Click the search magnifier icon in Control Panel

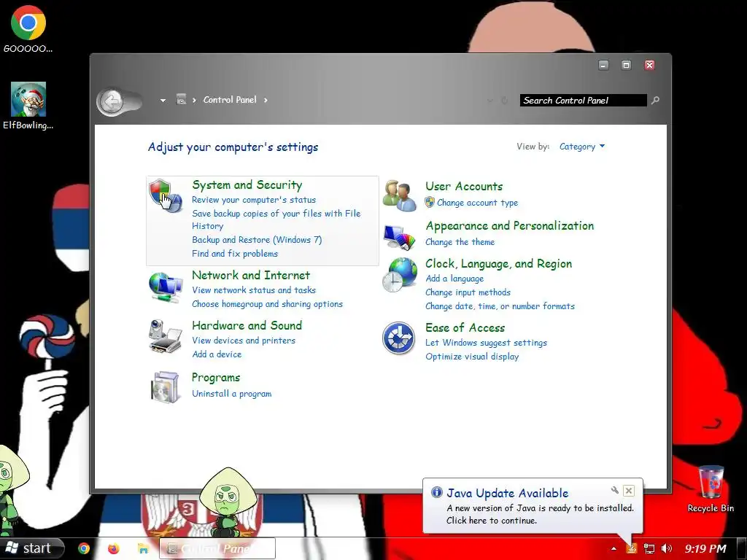pyautogui.click(x=656, y=100)
